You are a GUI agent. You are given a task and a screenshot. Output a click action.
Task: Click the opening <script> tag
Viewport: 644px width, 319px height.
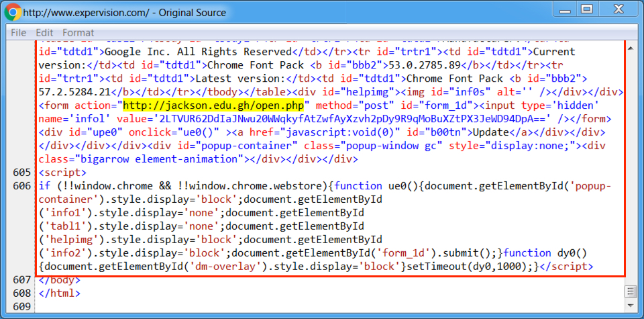[x=62, y=172]
